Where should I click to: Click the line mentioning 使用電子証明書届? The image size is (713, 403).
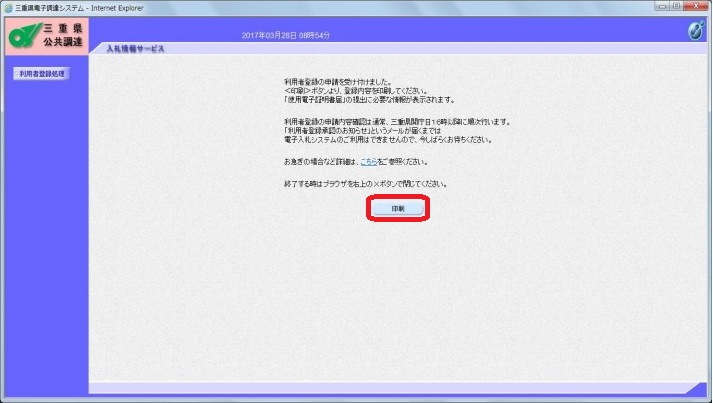369,100
